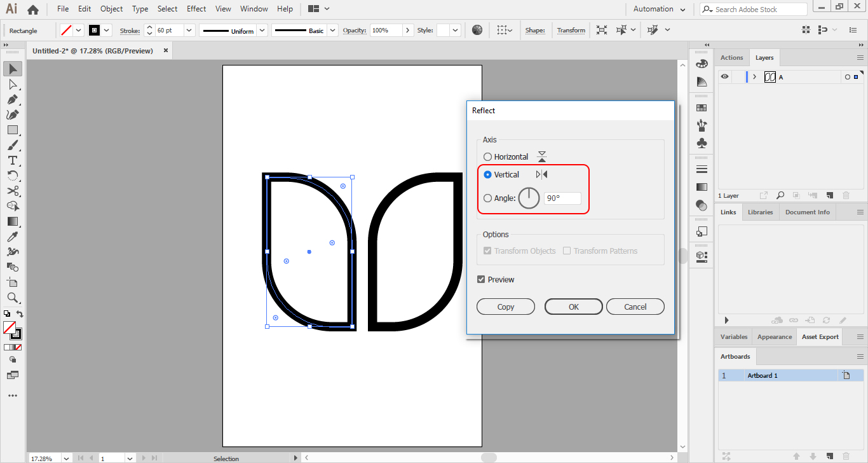Select the Gradient tool
Screen dimensions: 868x463
(12, 221)
